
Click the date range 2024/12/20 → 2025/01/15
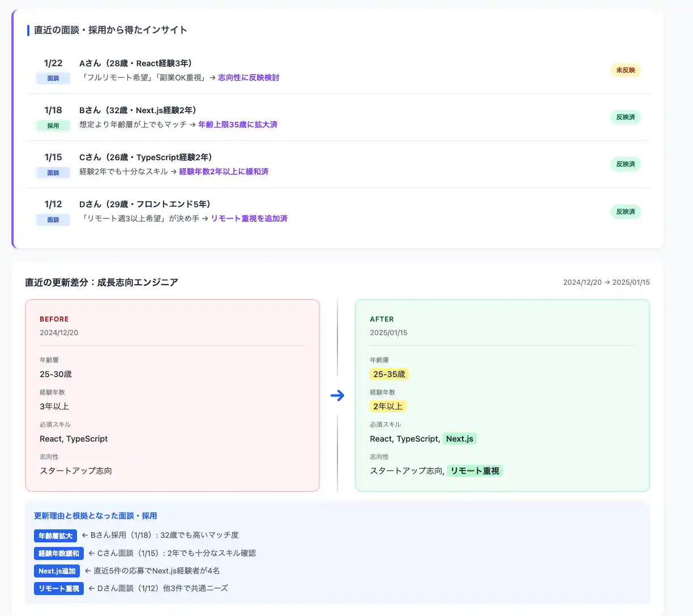[606, 283]
